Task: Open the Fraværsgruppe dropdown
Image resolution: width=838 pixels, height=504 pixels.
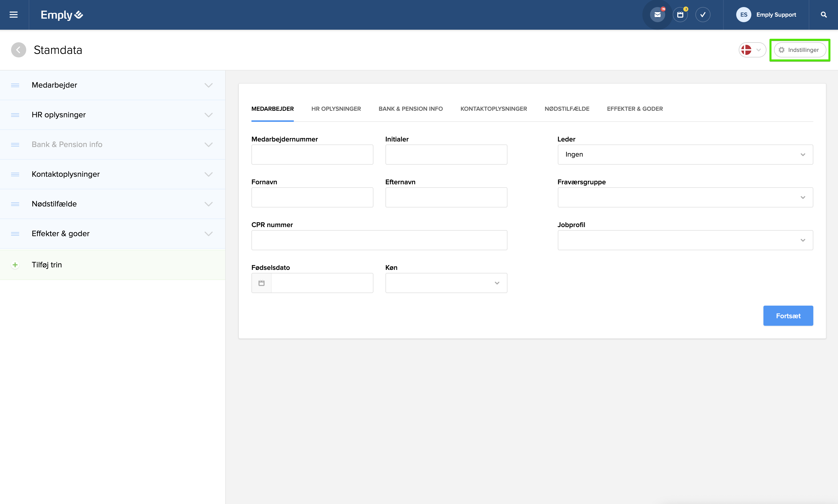Action: (x=685, y=197)
